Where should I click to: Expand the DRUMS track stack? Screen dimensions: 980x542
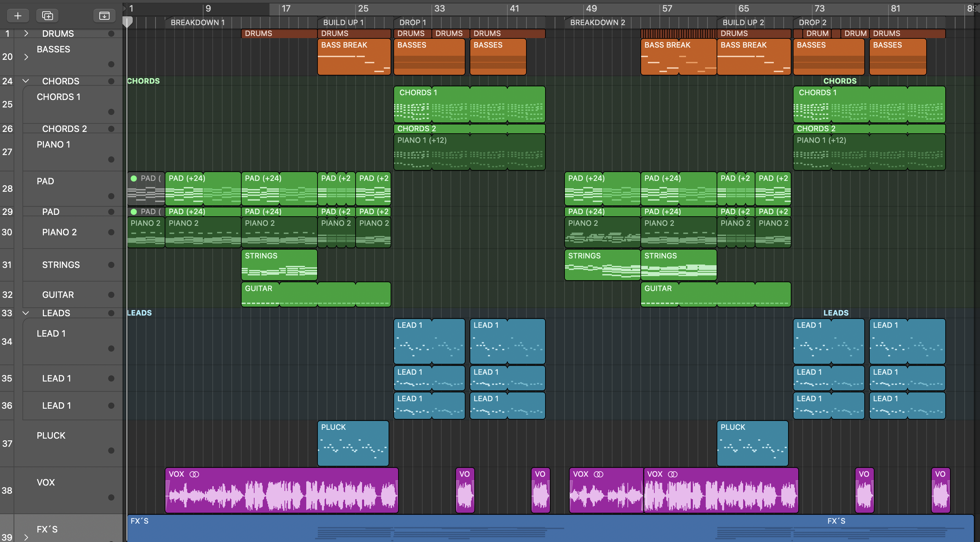coord(26,33)
